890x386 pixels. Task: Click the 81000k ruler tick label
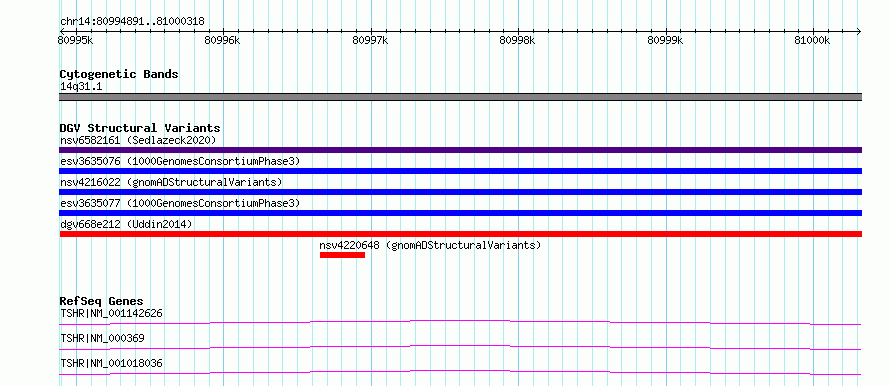point(812,40)
